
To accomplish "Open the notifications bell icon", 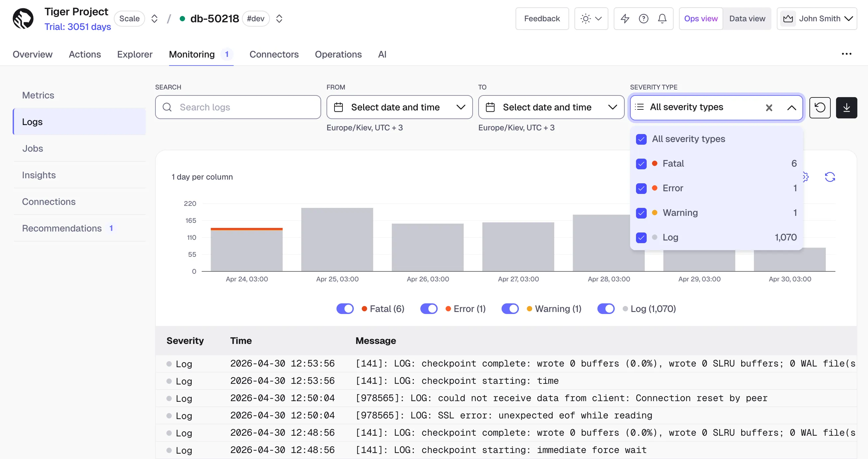I will pos(662,19).
